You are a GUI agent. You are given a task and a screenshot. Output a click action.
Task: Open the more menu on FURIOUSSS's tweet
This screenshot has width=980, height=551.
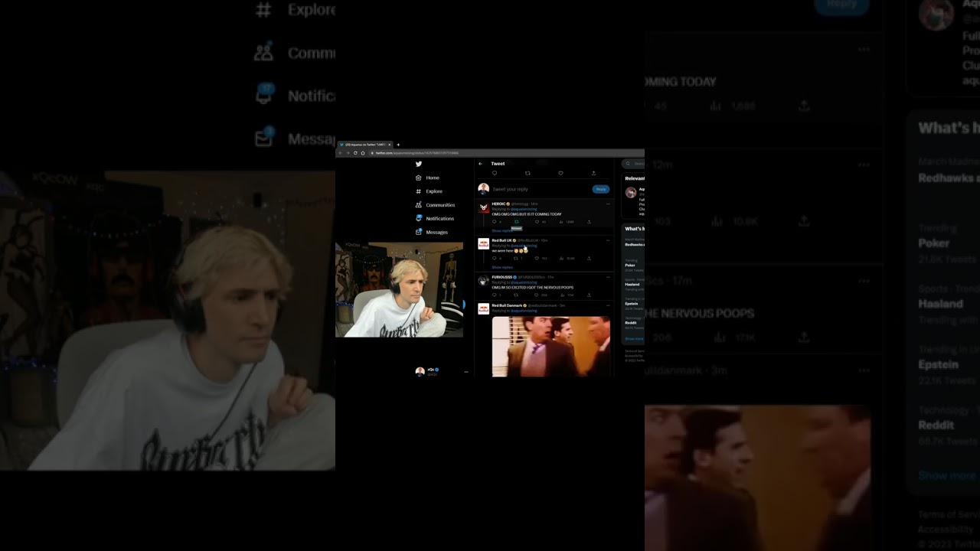click(608, 277)
